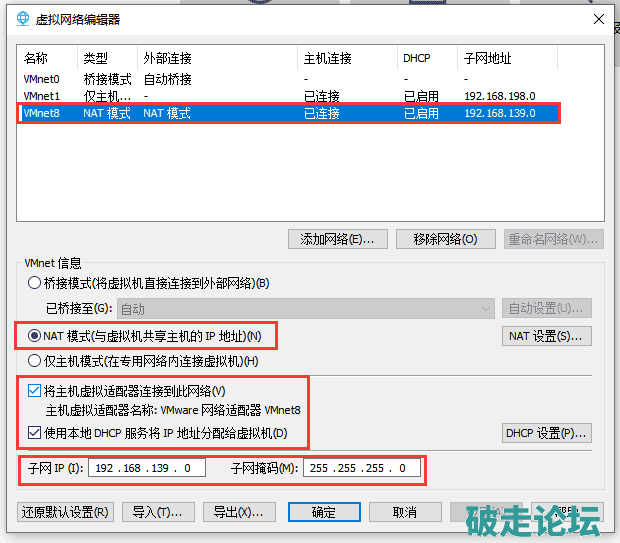
Task: Select the VMnet1 host-only network row
Action: click(42, 96)
